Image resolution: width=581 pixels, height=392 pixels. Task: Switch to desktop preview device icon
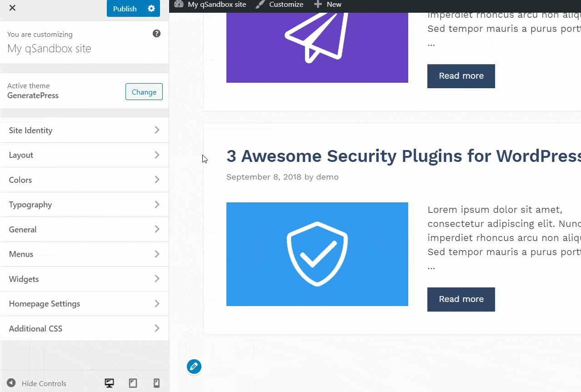pyautogui.click(x=109, y=383)
